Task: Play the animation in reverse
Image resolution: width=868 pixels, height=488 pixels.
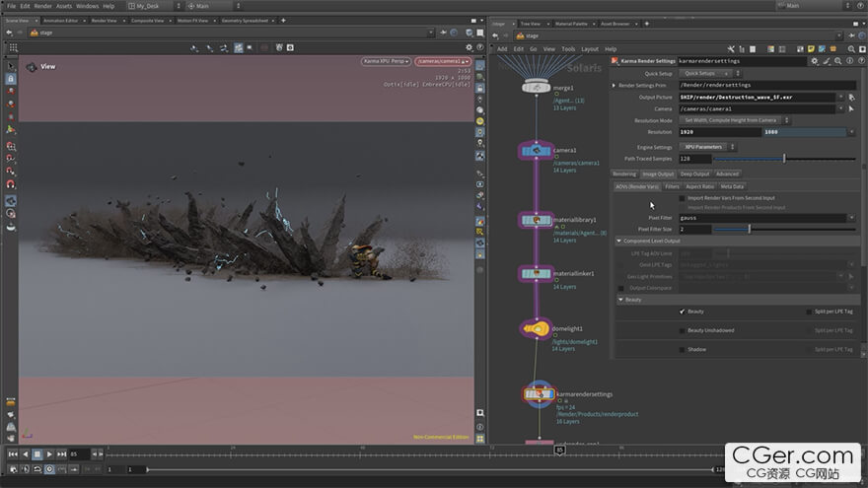Action: [25, 454]
